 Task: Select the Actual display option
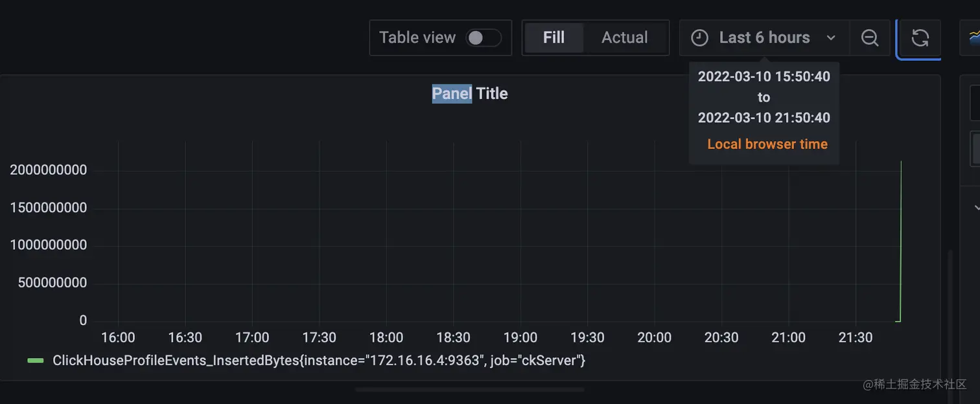coord(624,38)
